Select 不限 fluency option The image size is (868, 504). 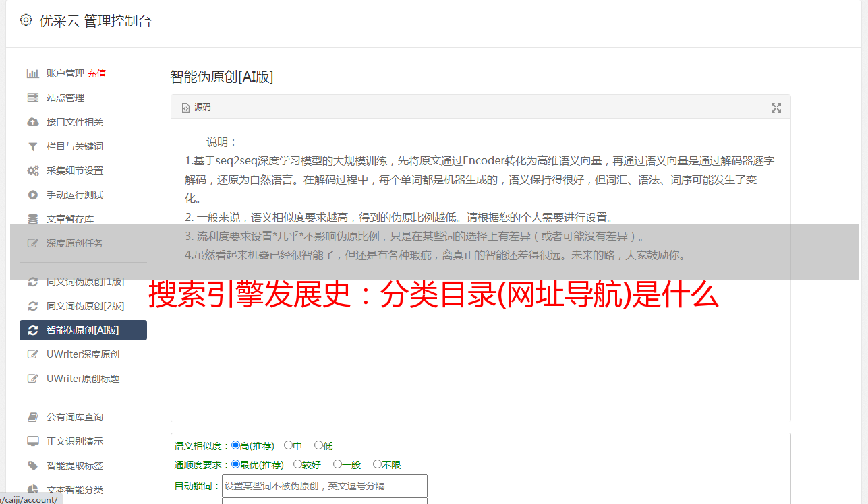[x=377, y=464]
